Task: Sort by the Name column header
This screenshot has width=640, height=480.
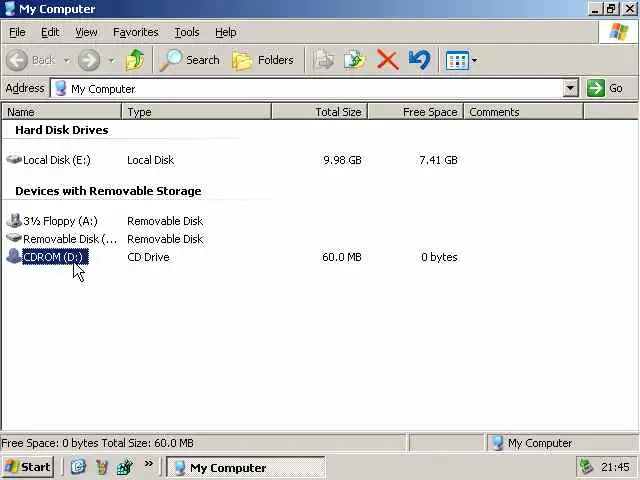Action: point(62,112)
